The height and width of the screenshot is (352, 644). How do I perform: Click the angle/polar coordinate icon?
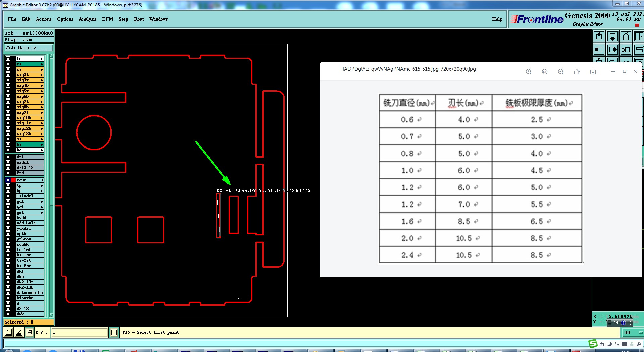[x=19, y=332]
